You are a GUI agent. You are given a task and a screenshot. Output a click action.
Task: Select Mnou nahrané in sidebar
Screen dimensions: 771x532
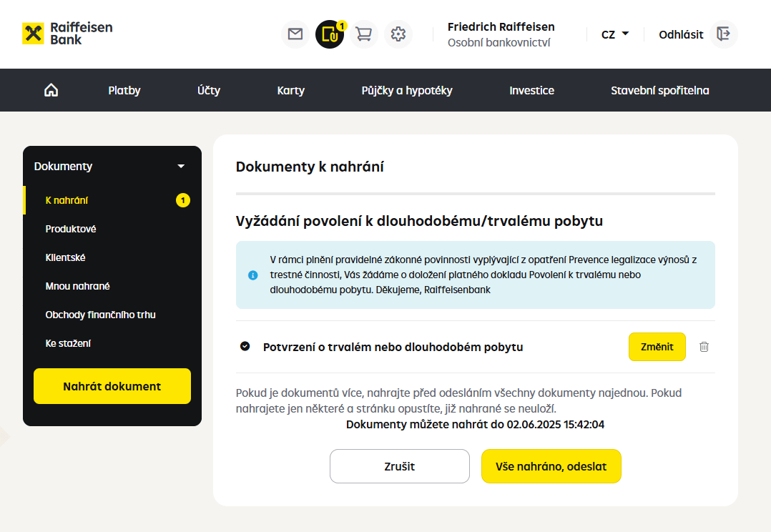click(x=112, y=286)
